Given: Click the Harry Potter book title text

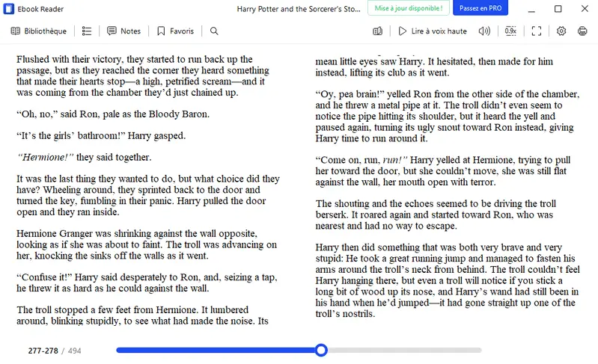Looking at the screenshot, I should point(299,9).
